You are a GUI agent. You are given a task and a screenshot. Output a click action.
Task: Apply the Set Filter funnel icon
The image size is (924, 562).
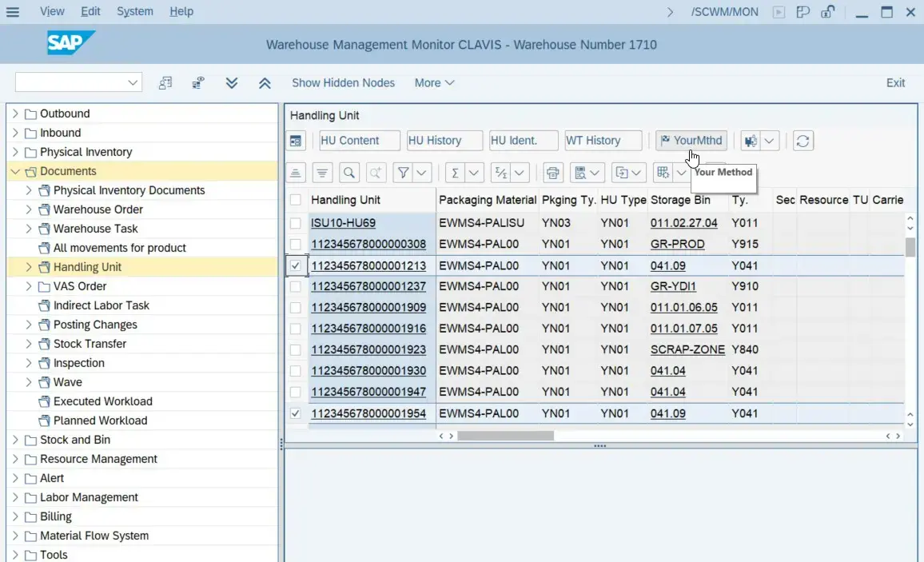point(403,173)
